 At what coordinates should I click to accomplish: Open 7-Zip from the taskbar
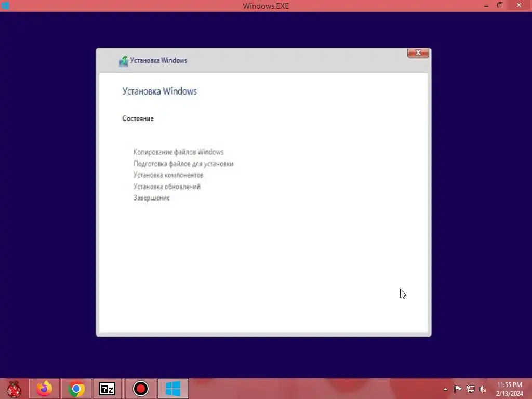coord(107,389)
